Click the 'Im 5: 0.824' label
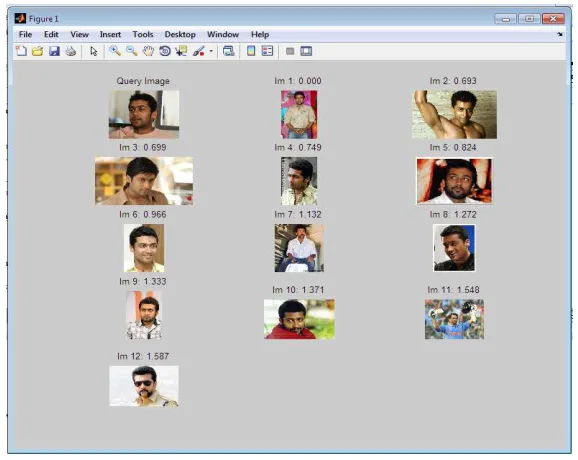The height and width of the screenshot is (460, 578). pos(453,147)
